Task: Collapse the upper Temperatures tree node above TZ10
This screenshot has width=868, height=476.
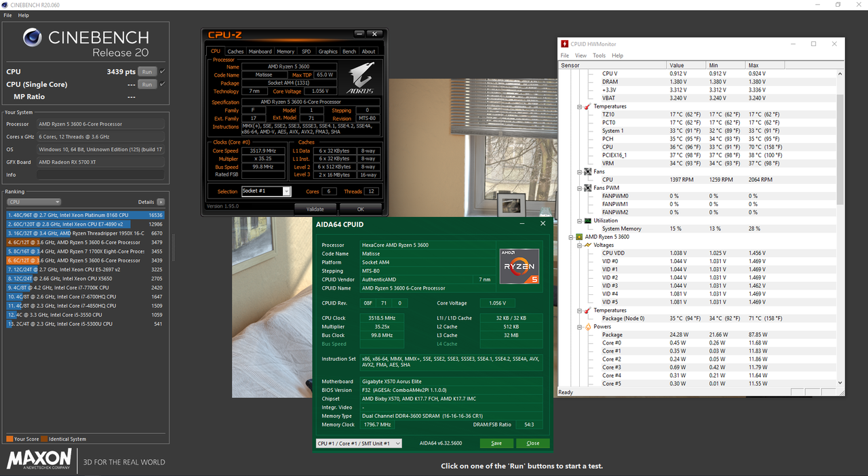Action: point(580,106)
